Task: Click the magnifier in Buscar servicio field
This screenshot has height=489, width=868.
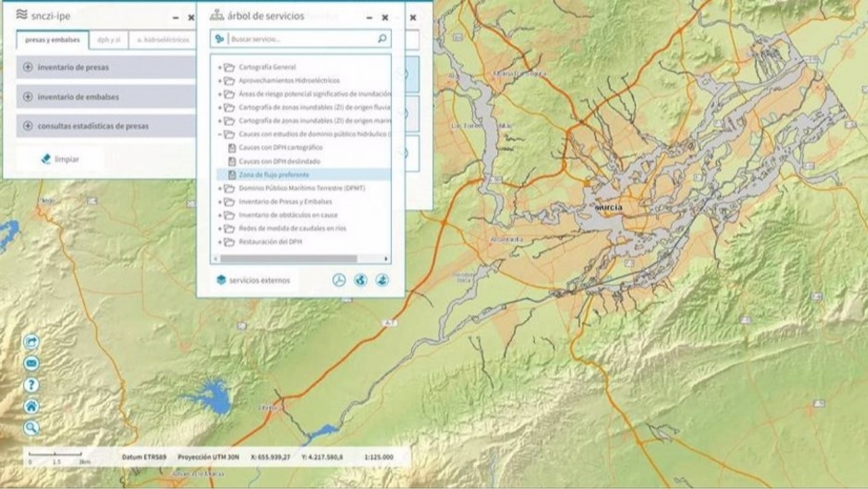Action: point(382,38)
